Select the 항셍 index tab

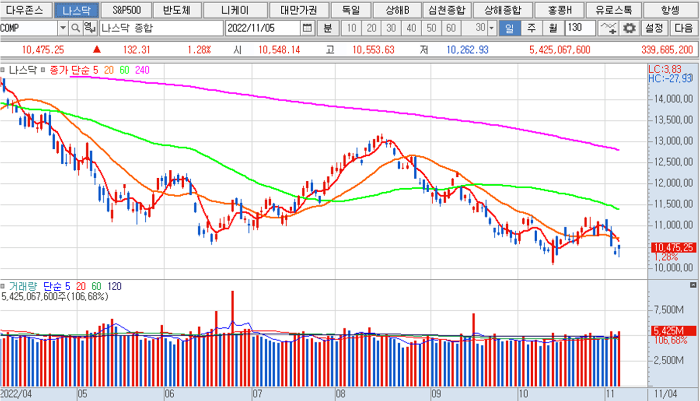pyautogui.click(x=671, y=10)
